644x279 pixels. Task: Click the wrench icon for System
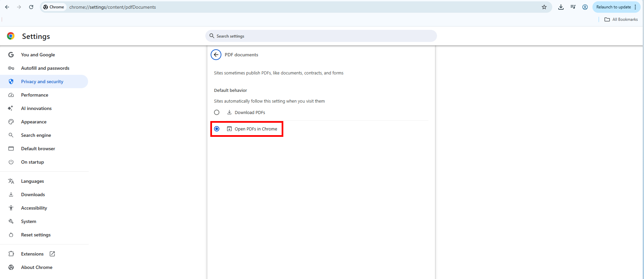[11, 221]
